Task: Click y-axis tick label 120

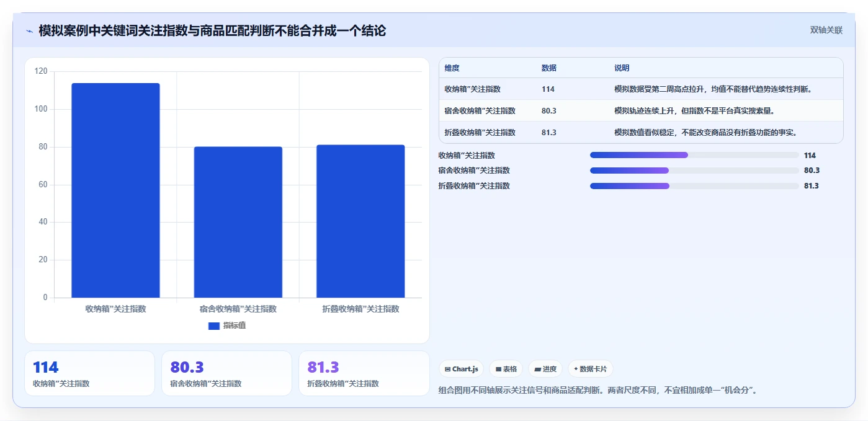Action: (41, 71)
